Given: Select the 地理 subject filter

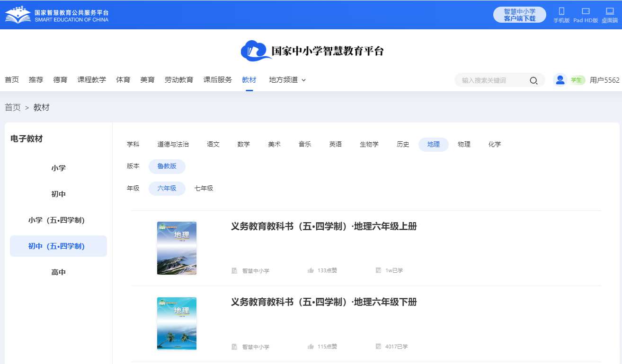Looking at the screenshot, I should tap(434, 144).
